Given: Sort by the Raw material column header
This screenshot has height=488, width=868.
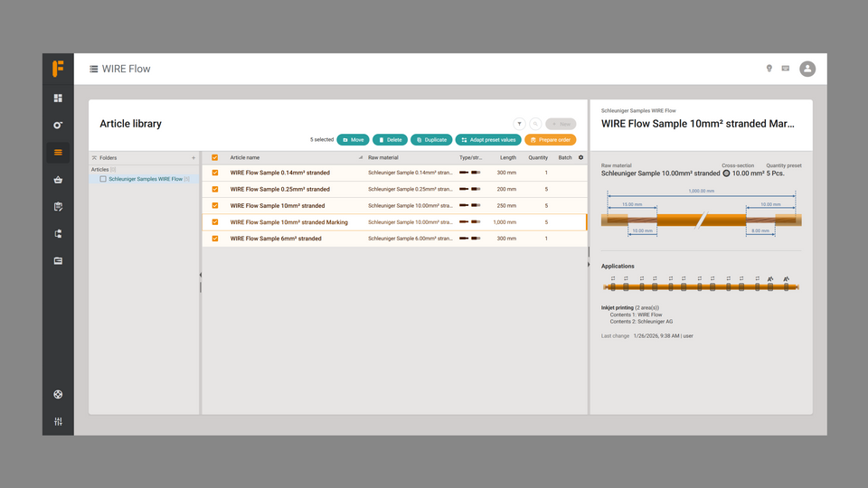Looking at the screenshot, I should [383, 157].
